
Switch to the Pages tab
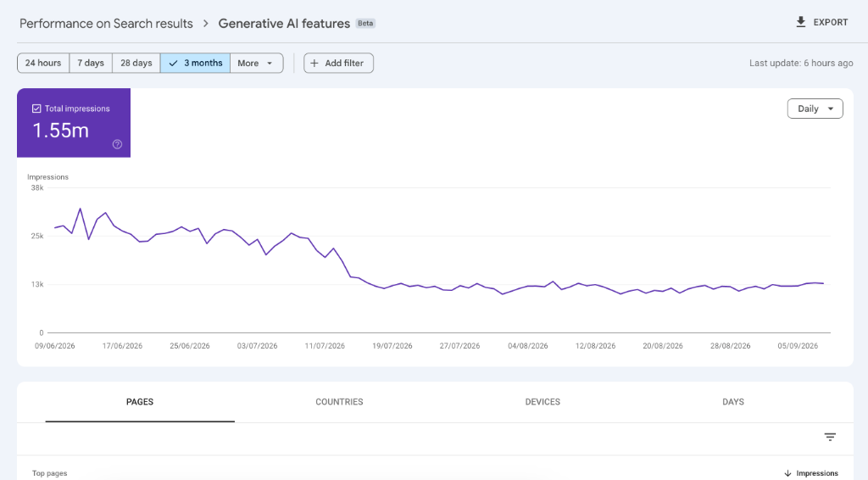(140, 402)
